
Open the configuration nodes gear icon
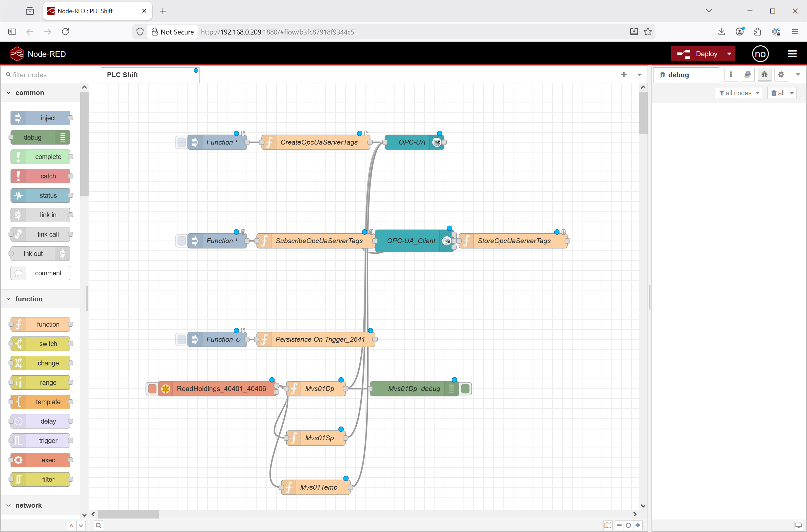point(781,75)
